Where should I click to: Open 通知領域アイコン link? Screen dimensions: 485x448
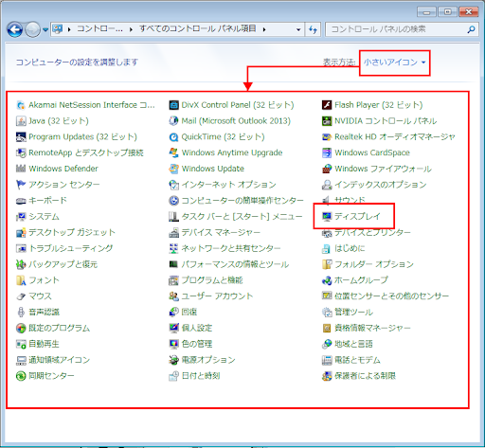60,360
